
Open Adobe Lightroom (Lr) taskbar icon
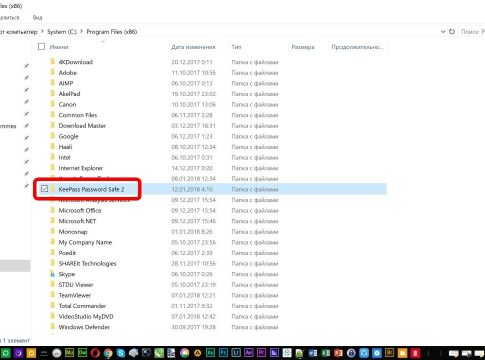pos(236,353)
